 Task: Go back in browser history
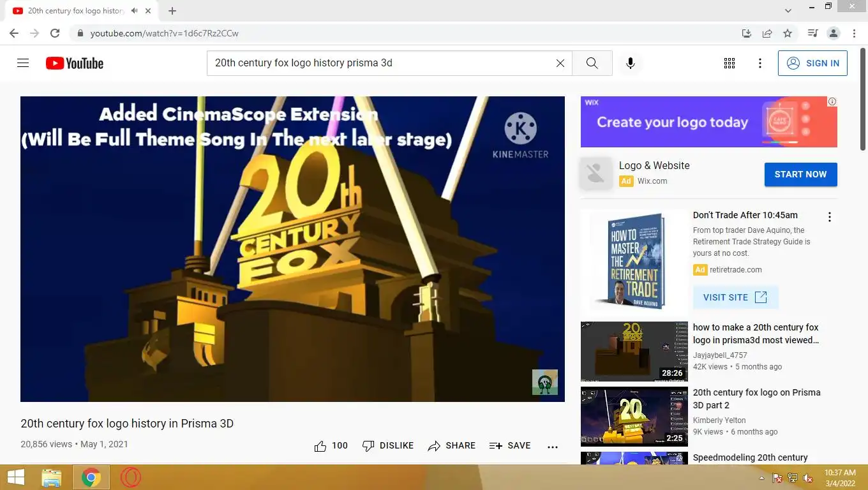click(14, 33)
